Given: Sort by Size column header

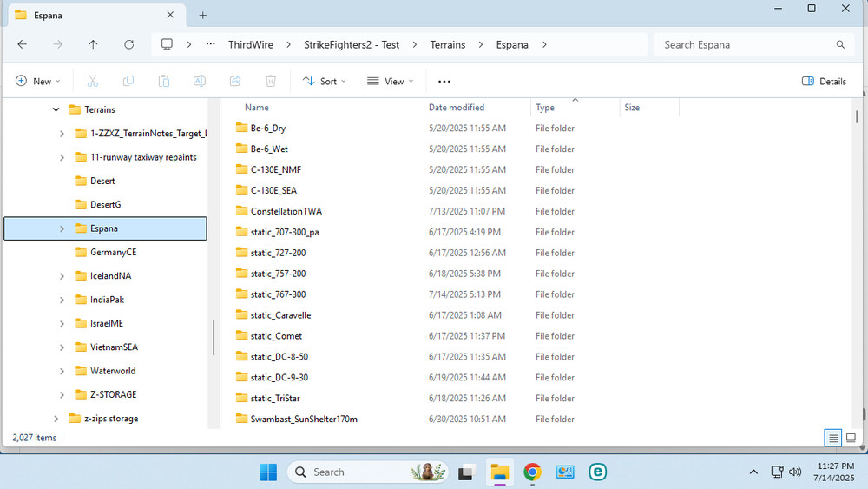Looking at the screenshot, I should (632, 108).
